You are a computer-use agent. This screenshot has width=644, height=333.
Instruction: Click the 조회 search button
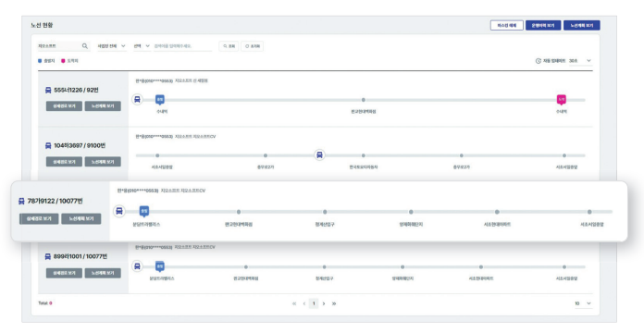[229, 46]
